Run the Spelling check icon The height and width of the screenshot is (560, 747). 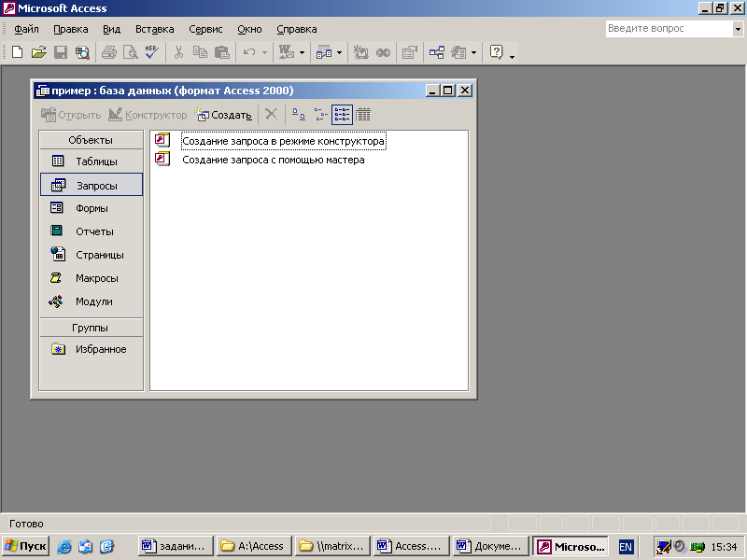(x=152, y=52)
